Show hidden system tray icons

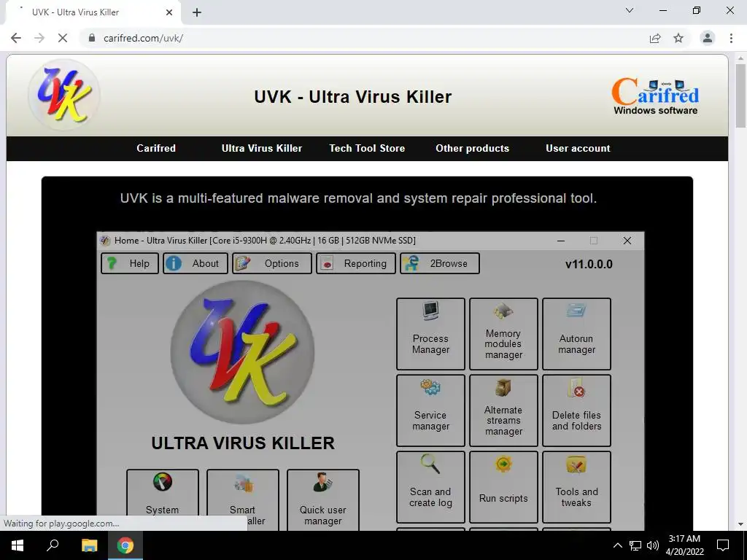pyautogui.click(x=617, y=545)
